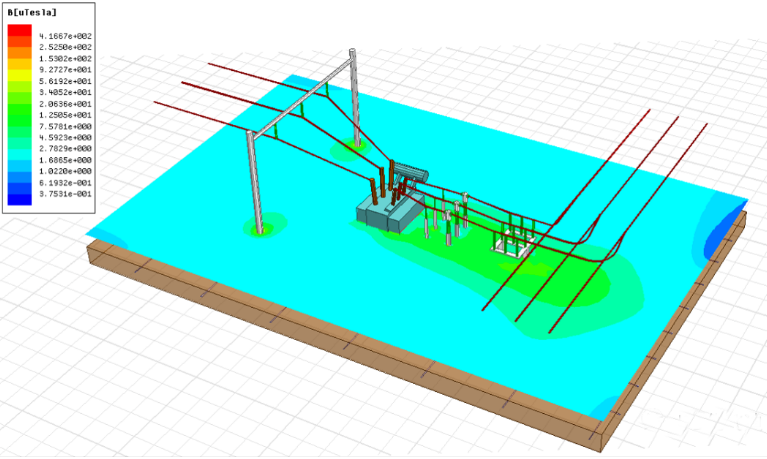
Task: Click the 1.6865e+000 legend value
Action: coord(66,160)
